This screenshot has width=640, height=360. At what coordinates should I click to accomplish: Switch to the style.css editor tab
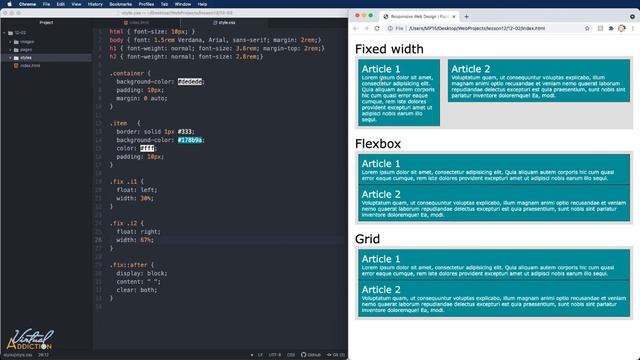tap(224, 23)
